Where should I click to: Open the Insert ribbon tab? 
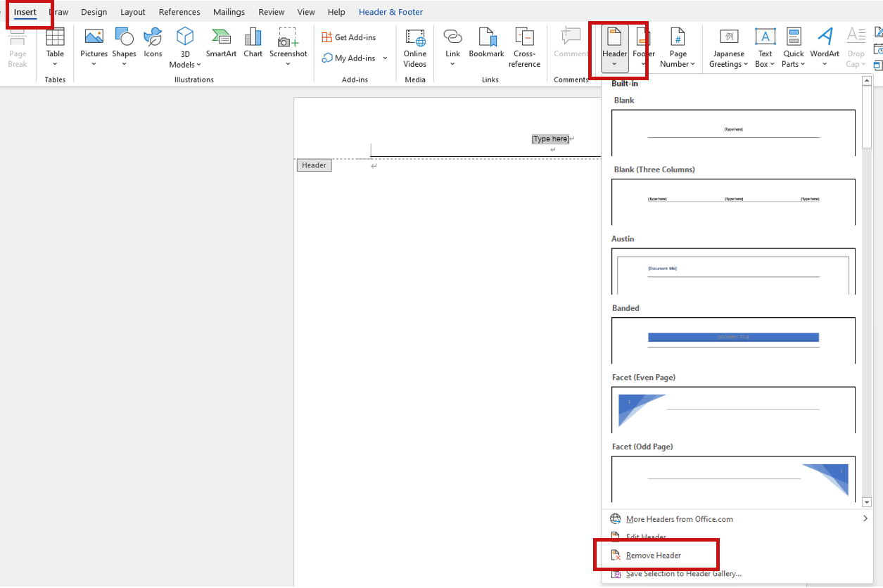coord(25,12)
